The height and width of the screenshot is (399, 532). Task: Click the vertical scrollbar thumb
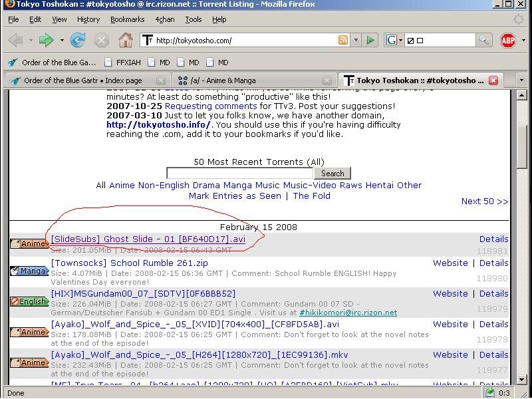click(522, 146)
